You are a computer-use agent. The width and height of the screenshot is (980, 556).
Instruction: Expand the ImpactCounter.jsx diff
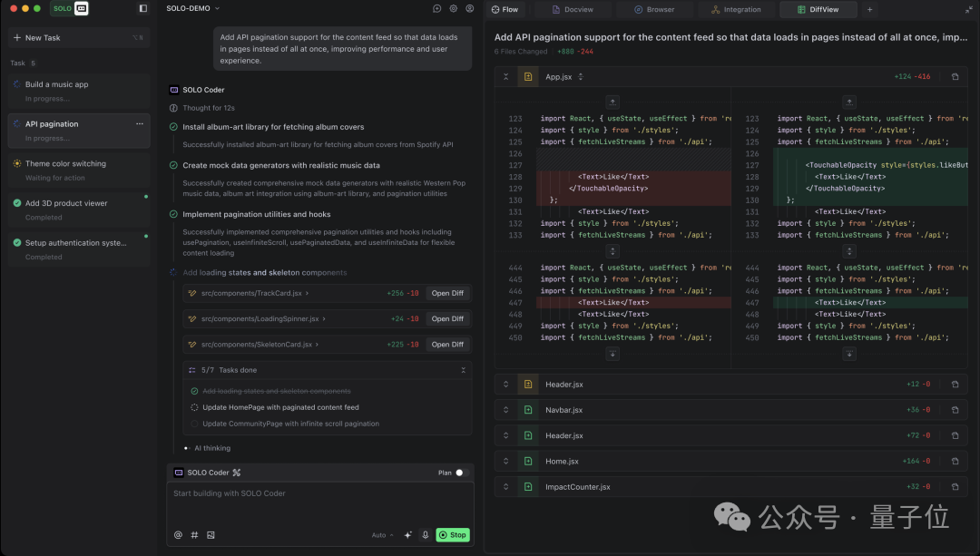click(506, 487)
